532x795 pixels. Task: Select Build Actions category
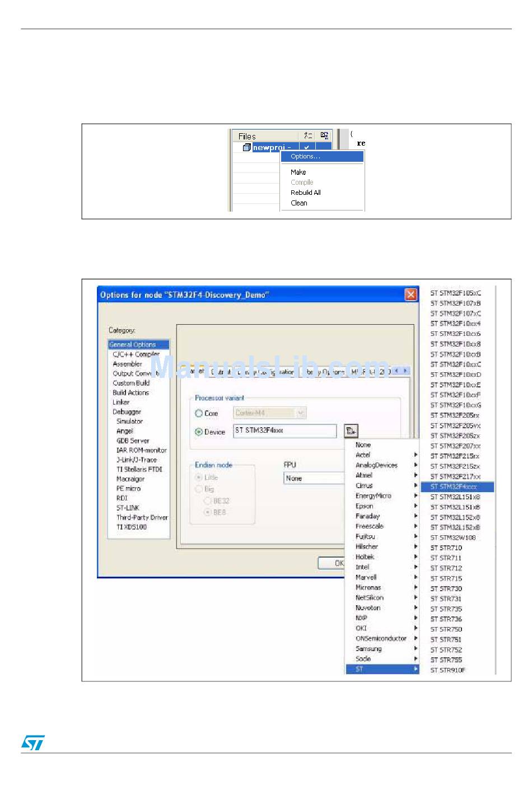click(130, 392)
